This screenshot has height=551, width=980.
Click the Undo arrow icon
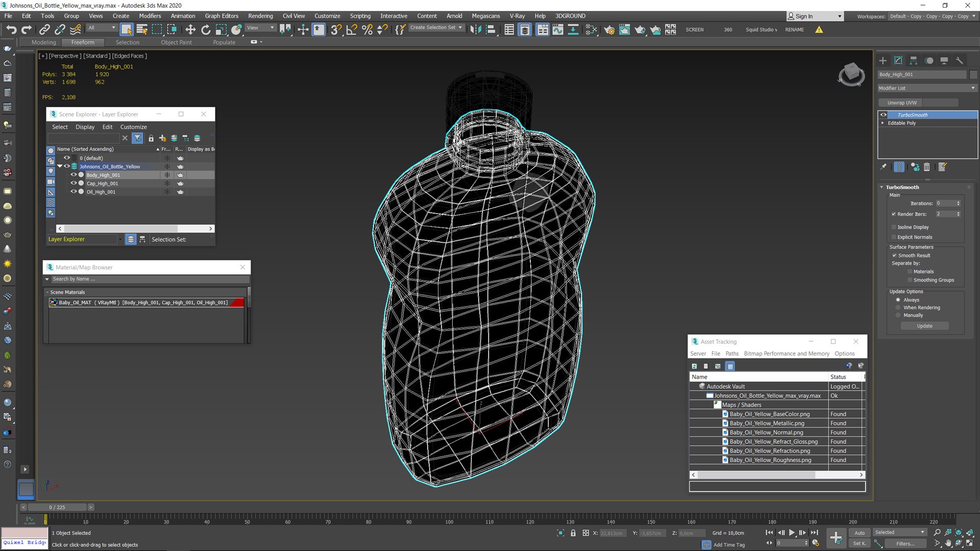coord(11,30)
